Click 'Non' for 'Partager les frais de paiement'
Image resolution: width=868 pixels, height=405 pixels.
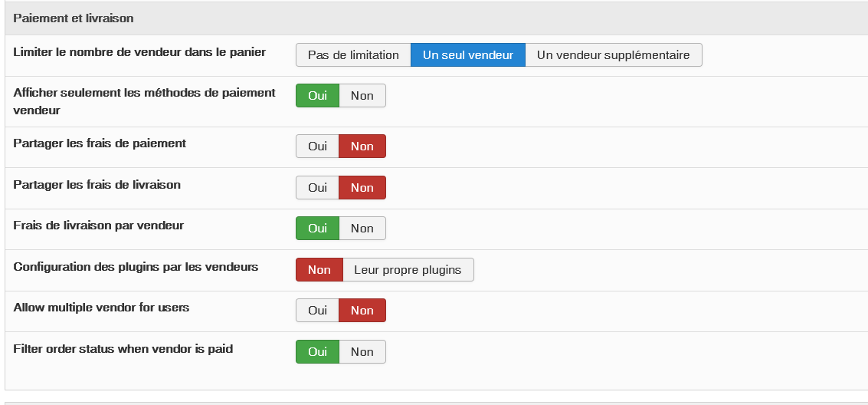click(x=362, y=147)
